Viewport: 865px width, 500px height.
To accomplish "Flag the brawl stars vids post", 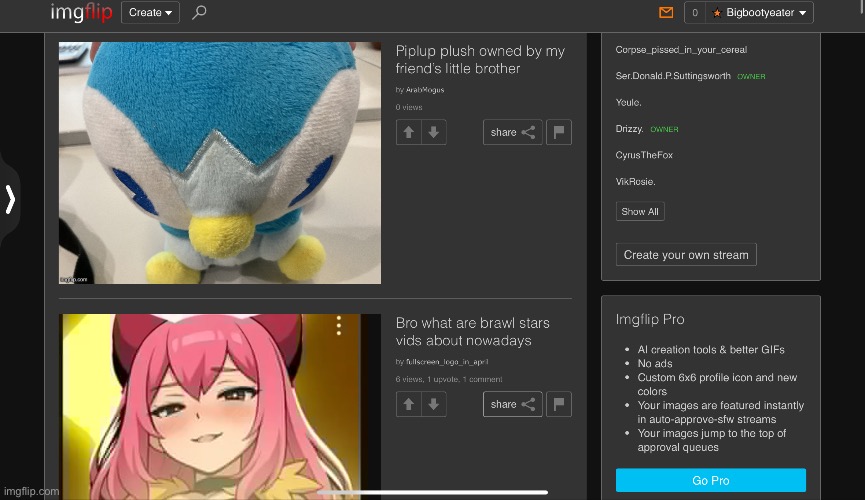I will click(x=559, y=404).
